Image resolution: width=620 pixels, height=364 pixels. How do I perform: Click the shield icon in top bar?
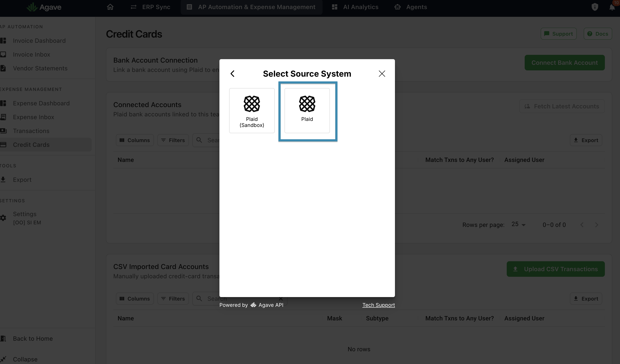coord(595,7)
